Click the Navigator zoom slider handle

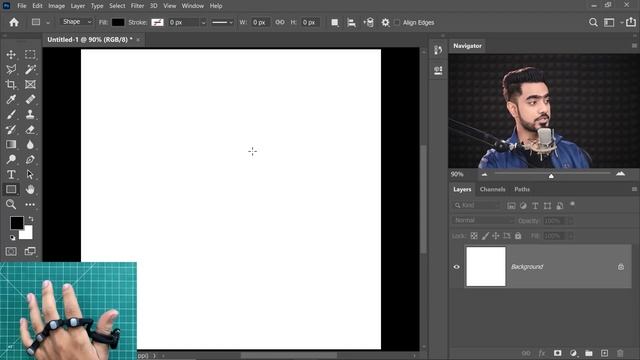pyautogui.click(x=551, y=176)
